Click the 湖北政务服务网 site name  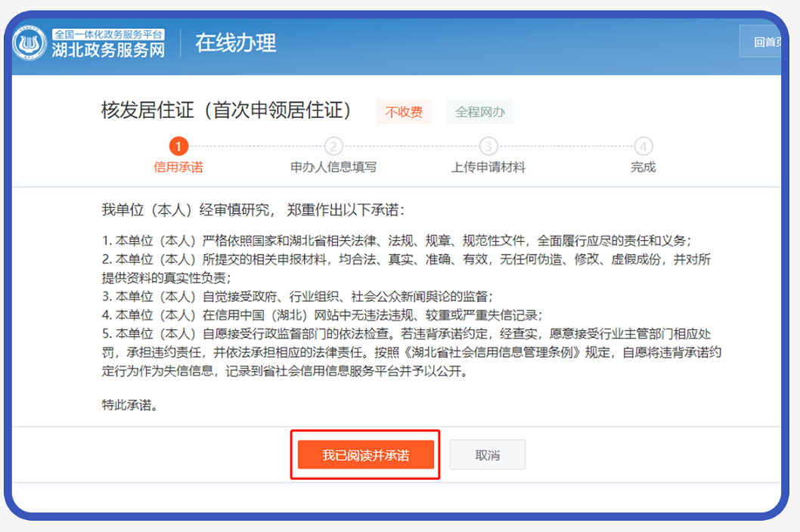(108, 51)
